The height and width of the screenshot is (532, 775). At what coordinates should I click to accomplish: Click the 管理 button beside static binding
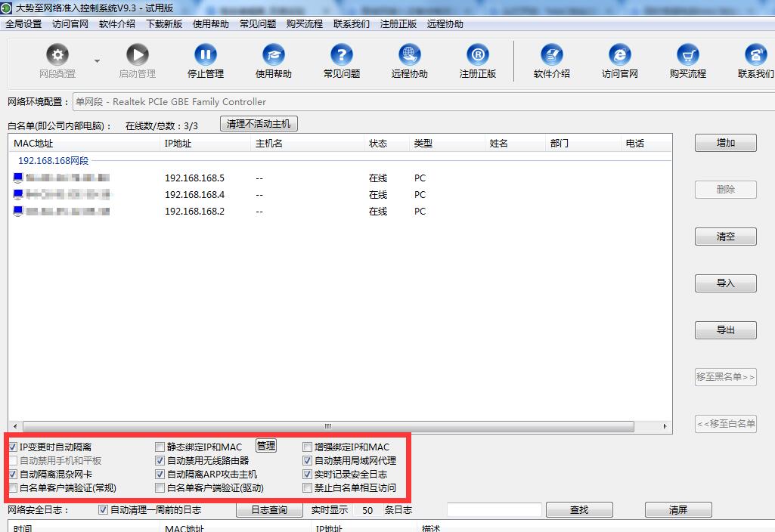266,446
